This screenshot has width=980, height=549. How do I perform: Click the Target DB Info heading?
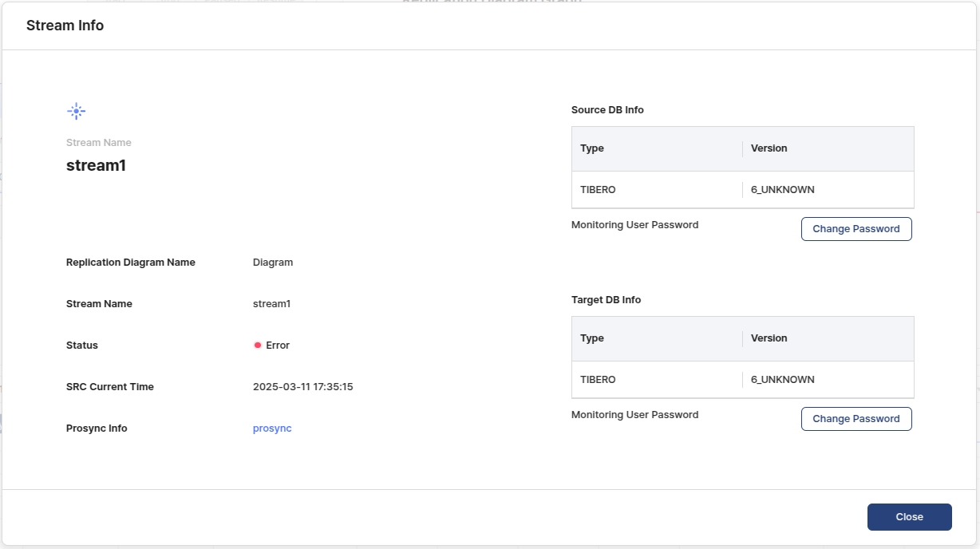tap(606, 300)
